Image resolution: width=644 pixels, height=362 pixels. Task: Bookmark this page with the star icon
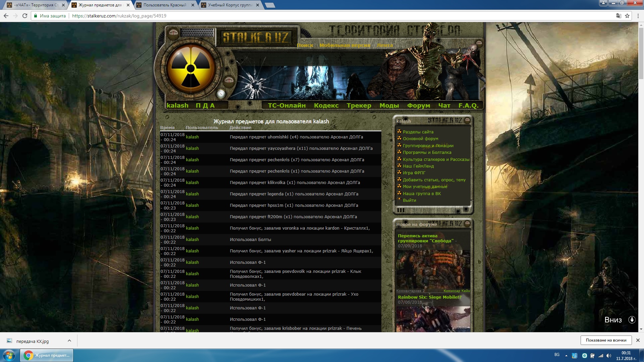[x=627, y=16]
